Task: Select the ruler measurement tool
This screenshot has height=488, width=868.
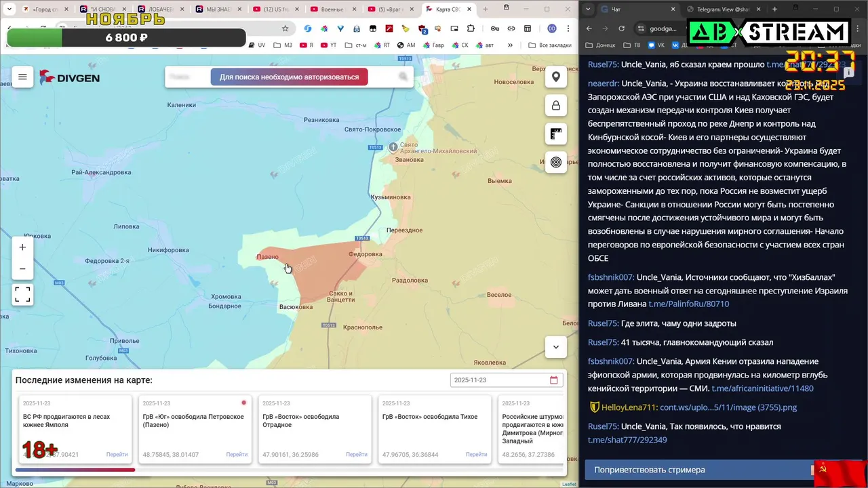Action: tap(556, 134)
